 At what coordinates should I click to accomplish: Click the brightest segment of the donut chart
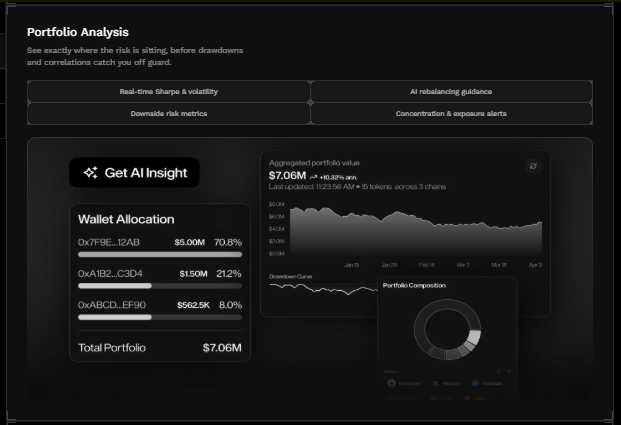(474, 337)
